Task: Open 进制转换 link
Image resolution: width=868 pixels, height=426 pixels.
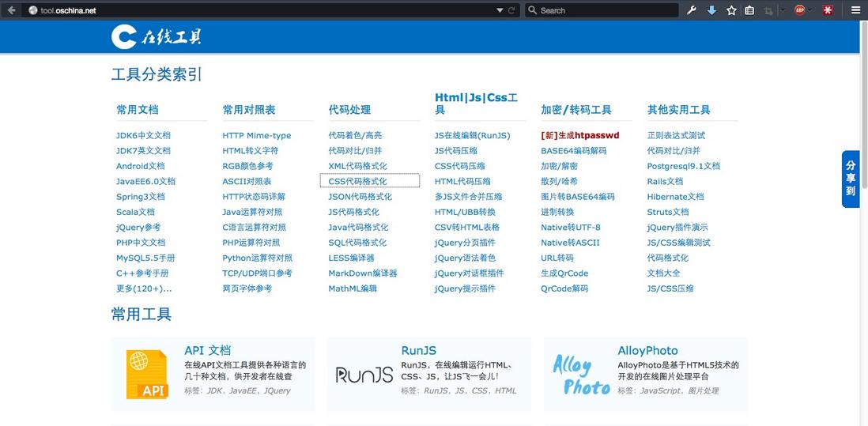Action: [557, 212]
